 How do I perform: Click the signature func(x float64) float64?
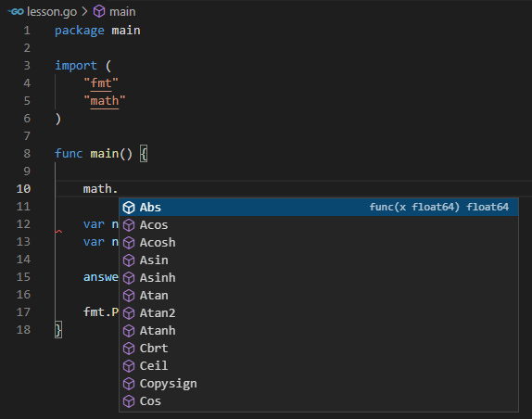click(x=439, y=207)
